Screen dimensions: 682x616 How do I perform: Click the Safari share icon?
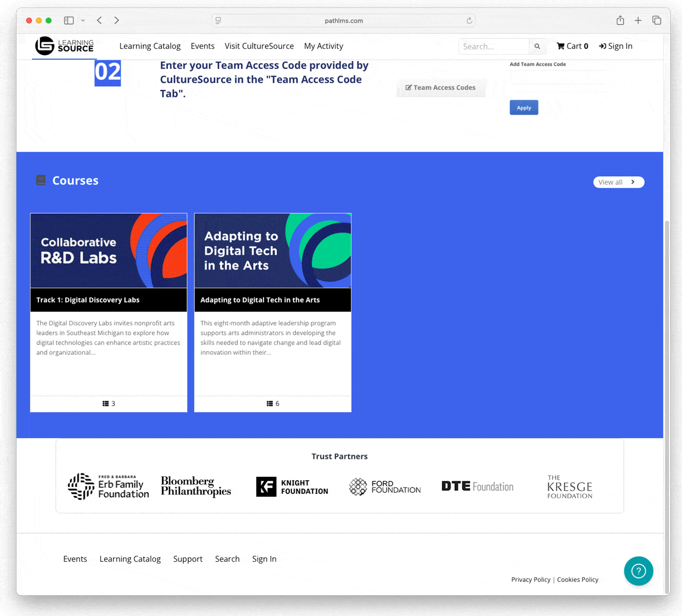point(620,20)
